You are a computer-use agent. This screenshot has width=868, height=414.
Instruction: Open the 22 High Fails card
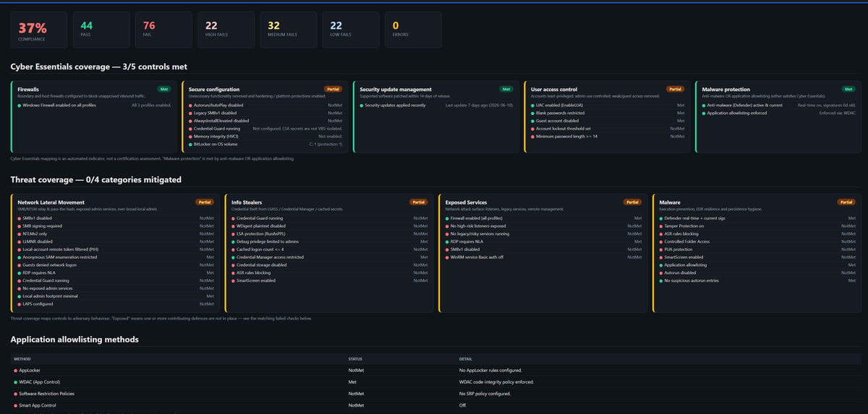pos(226,30)
